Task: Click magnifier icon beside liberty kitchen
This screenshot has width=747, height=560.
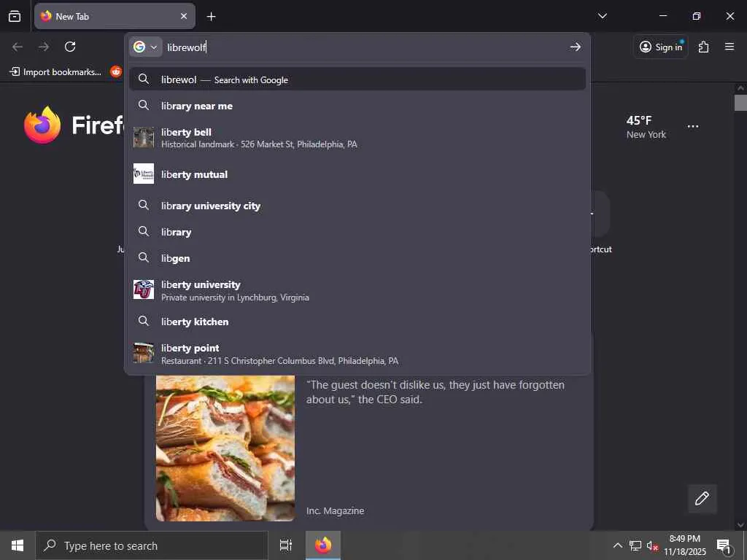Action: point(144,321)
